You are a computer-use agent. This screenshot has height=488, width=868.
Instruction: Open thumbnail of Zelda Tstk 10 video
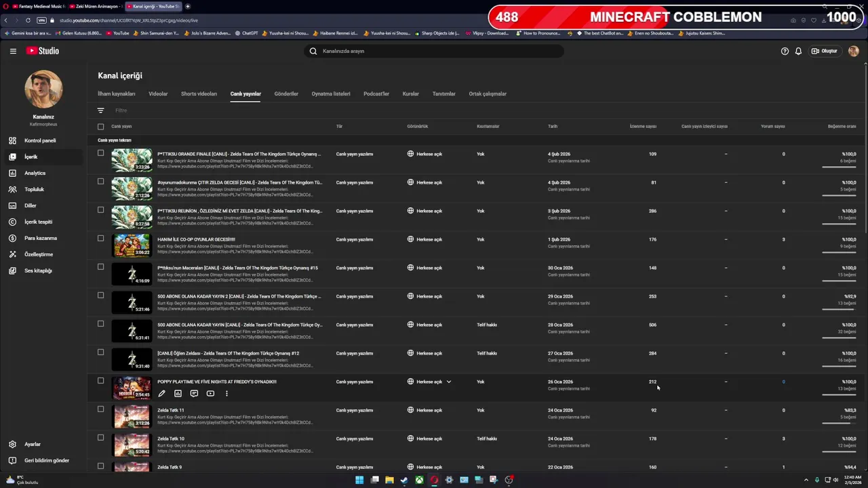[x=132, y=445]
